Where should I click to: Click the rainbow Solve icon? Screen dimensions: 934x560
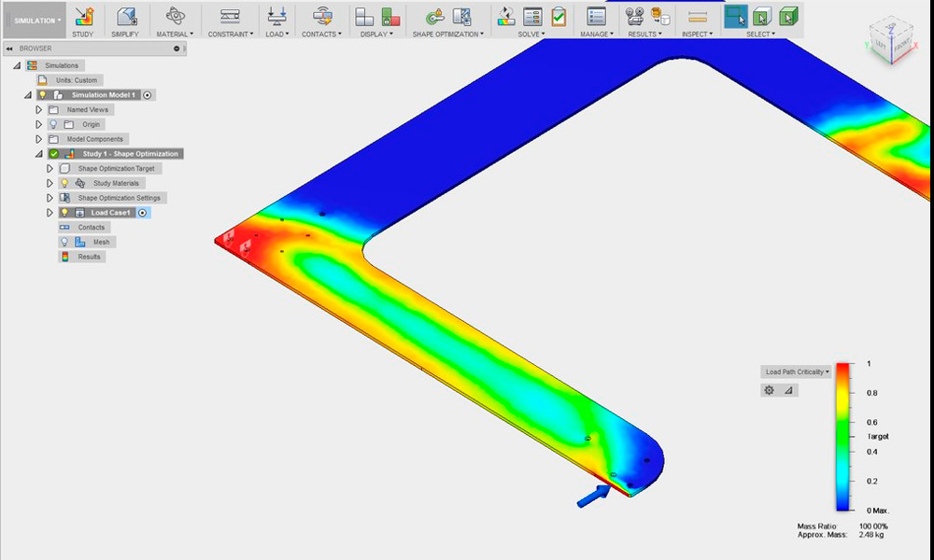506,17
